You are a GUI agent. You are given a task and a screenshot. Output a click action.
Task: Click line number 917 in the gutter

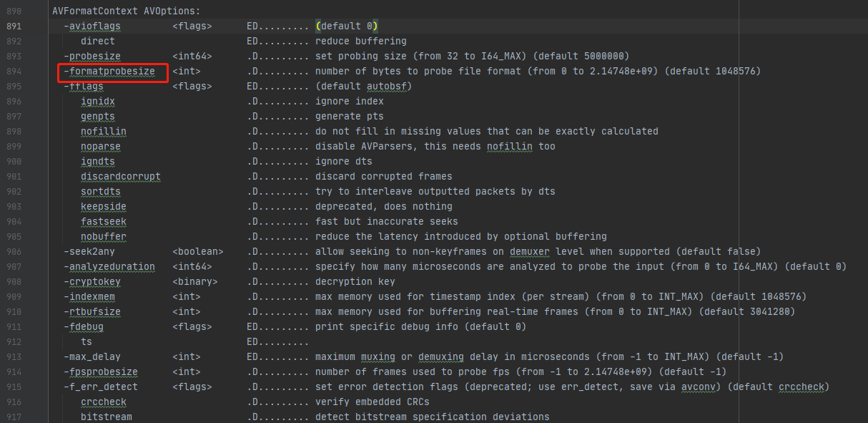[14, 417]
